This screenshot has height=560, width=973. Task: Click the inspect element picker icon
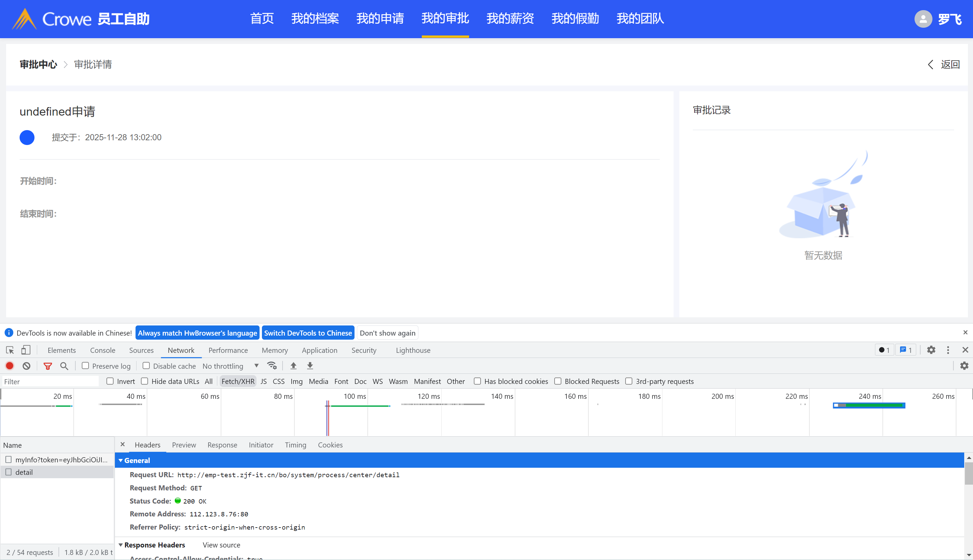coord(10,350)
